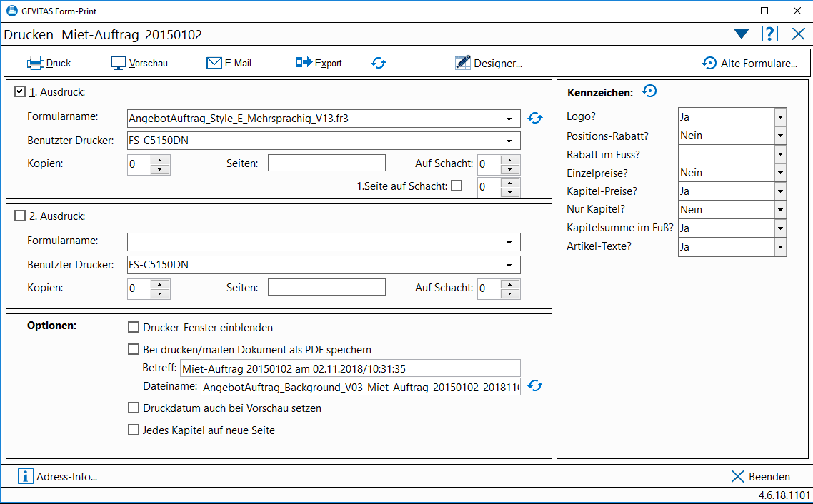The width and height of the screenshot is (813, 504).
Task: Open the Vorschau preview
Action: coord(139,64)
